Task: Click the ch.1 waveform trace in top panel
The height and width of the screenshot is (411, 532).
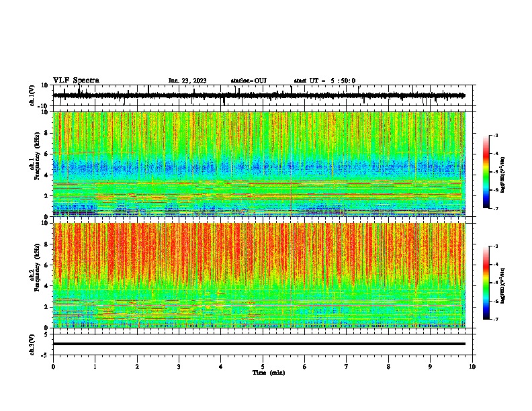Action: 259,95
